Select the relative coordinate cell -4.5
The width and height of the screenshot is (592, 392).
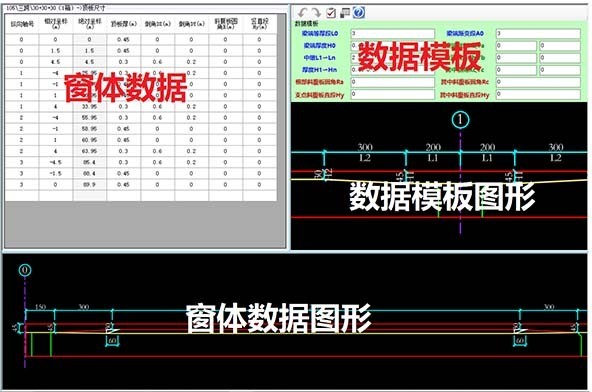(56, 162)
